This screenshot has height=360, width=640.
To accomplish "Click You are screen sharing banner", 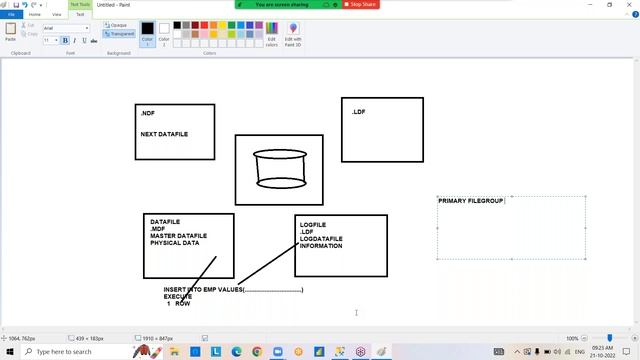I will click(282, 4).
